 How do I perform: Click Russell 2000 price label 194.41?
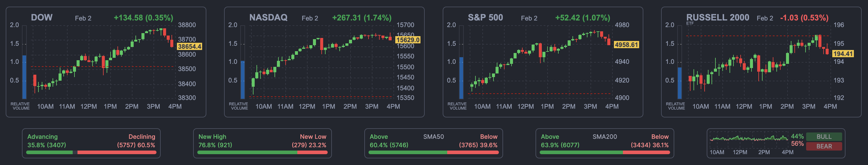point(843,54)
